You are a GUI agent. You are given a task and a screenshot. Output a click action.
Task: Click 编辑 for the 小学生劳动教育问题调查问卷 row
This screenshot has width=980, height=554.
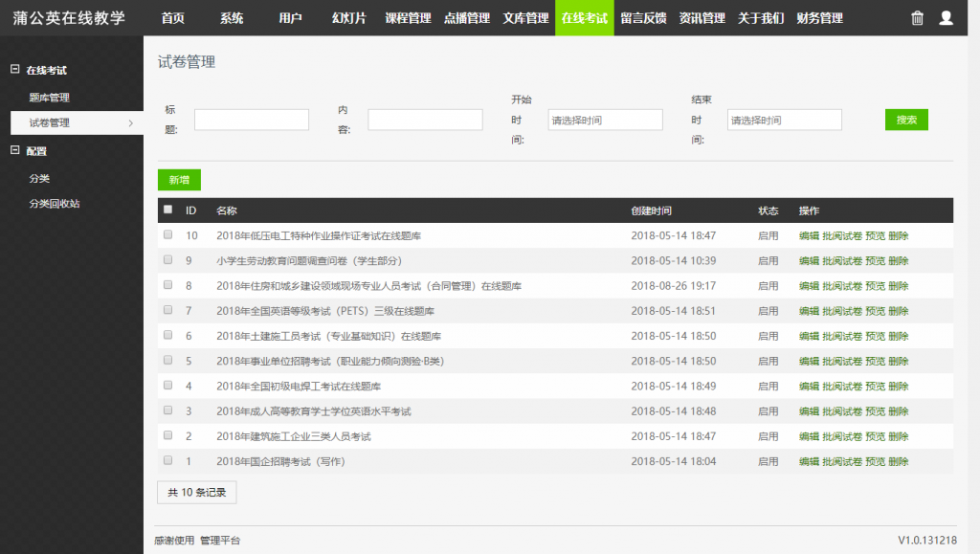coord(809,260)
